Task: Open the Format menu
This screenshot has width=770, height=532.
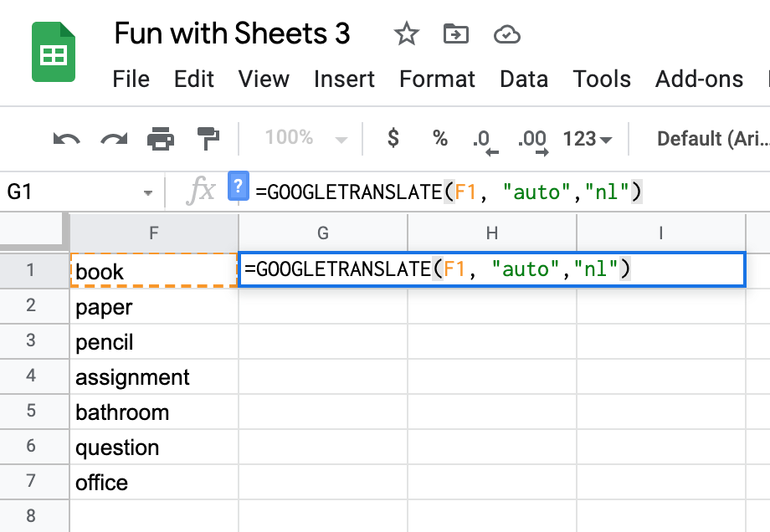Action: tap(437, 79)
